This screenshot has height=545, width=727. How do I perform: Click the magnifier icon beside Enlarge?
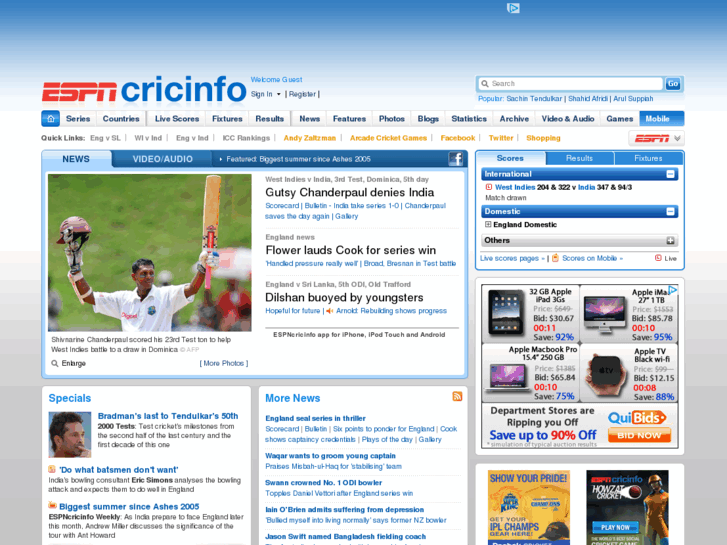(55, 363)
